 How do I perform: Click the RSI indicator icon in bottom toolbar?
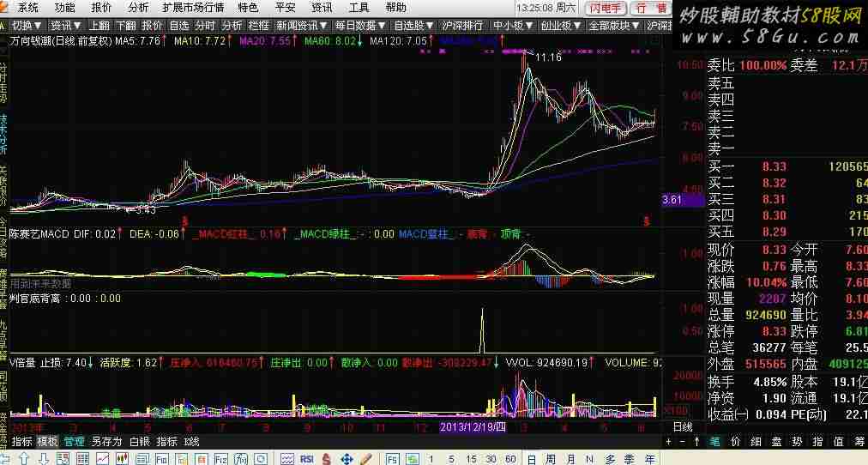point(306,459)
